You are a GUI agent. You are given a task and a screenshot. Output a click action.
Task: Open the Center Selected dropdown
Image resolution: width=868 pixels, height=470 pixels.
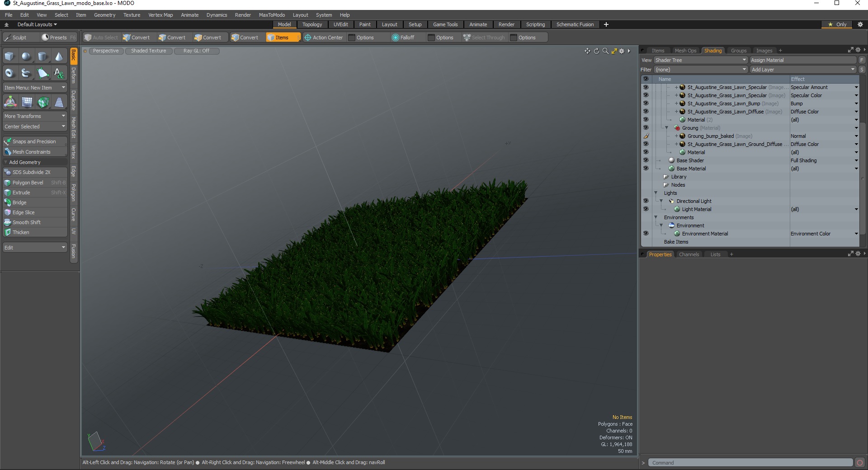click(35, 127)
